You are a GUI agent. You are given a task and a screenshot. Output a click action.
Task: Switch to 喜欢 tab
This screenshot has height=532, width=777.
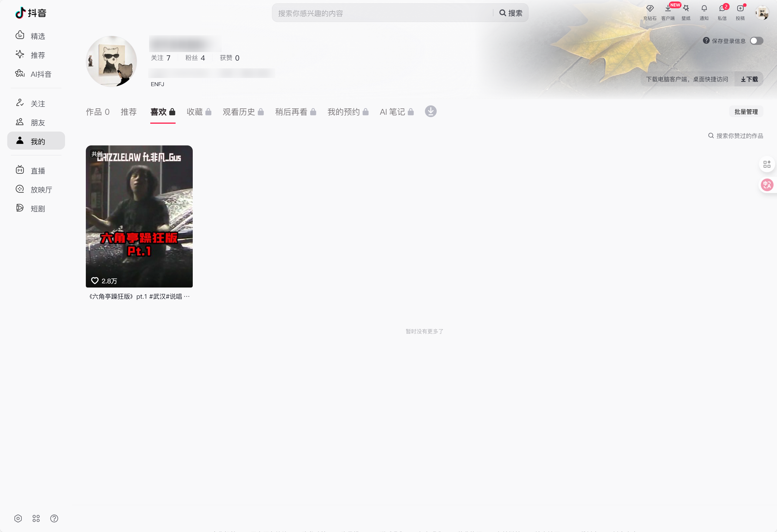pyautogui.click(x=163, y=112)
